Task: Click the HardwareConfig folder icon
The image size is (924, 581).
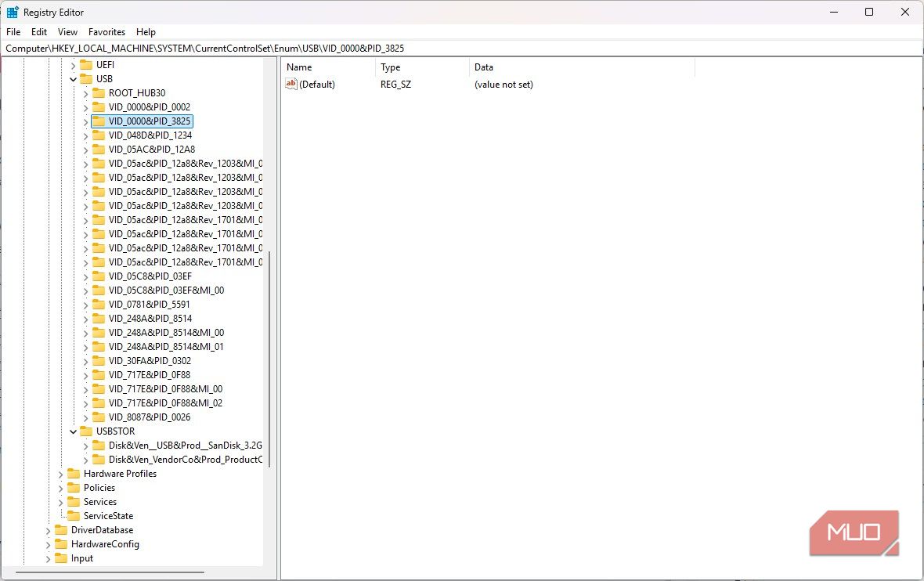Action: point(61,544)
